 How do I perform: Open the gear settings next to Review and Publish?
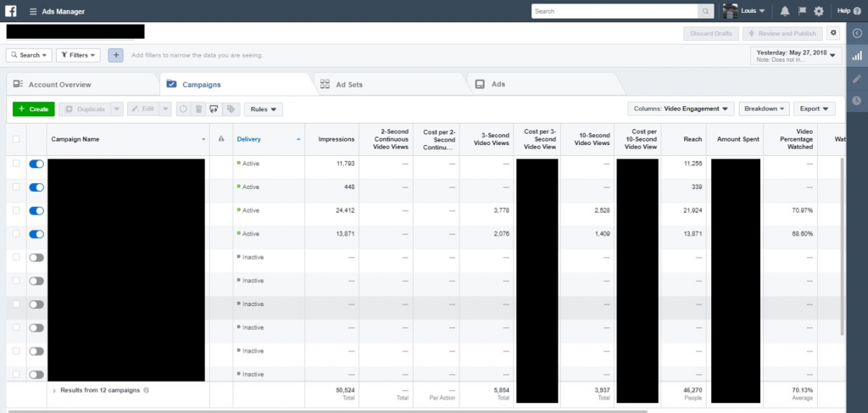833,33
